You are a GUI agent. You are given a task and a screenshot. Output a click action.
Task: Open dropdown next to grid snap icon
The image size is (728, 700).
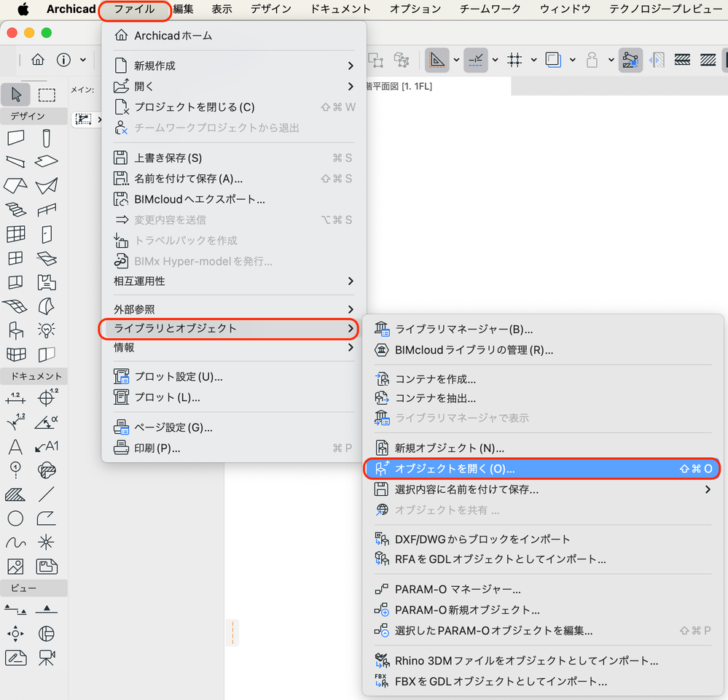[x=534, y=60]
